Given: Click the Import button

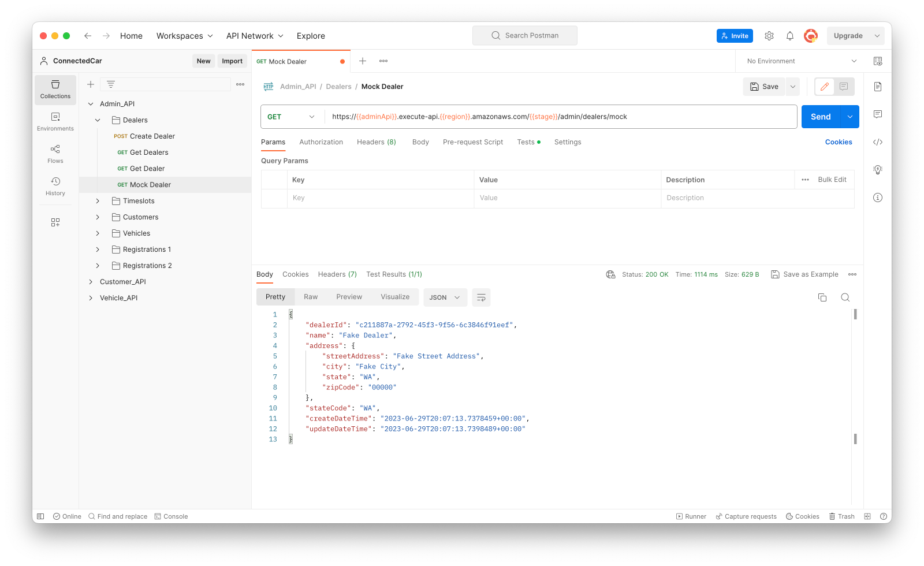Looking at the screenshot, I should point(232,61).
